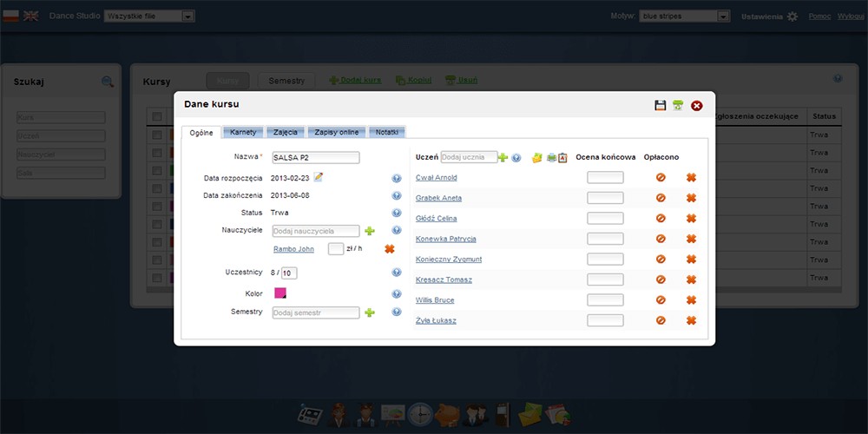
Task: Click the save floppy disk icon in Dane kursu
Action: click(x=661, y=105)
